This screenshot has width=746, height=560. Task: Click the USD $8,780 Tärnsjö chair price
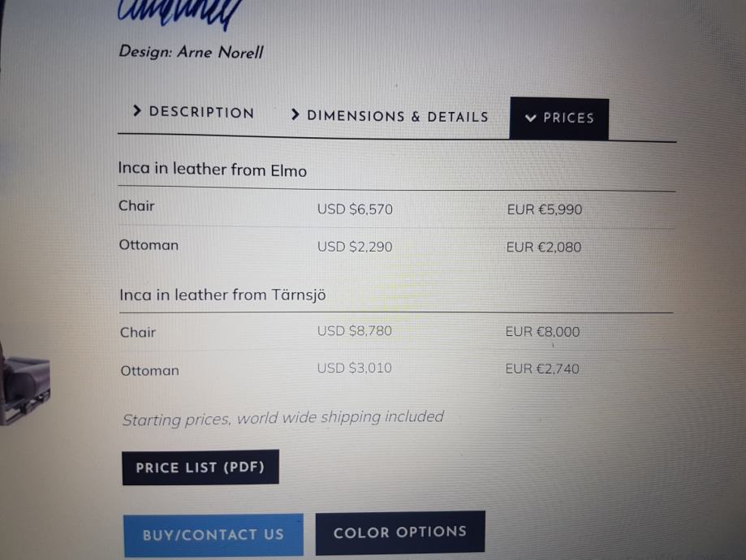[354, 331]
